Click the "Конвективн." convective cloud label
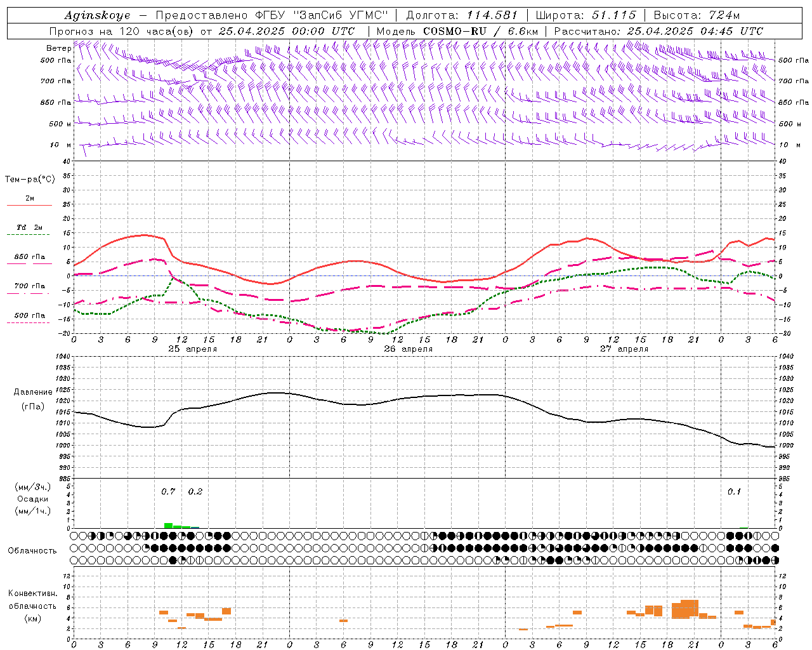The height and width of the screenshot is (650, 812). click(32, 594)
